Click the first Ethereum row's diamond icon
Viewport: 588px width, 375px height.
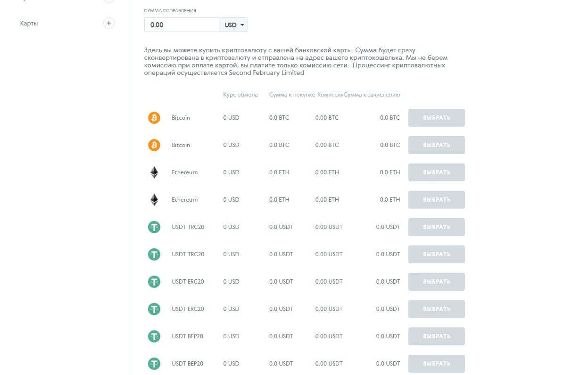click(154, 172)
